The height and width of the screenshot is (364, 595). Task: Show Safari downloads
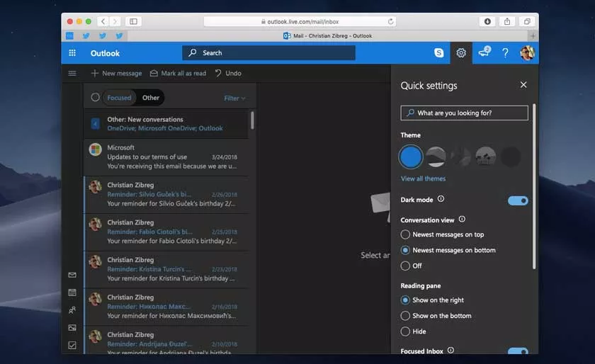(x=487, y=21)
